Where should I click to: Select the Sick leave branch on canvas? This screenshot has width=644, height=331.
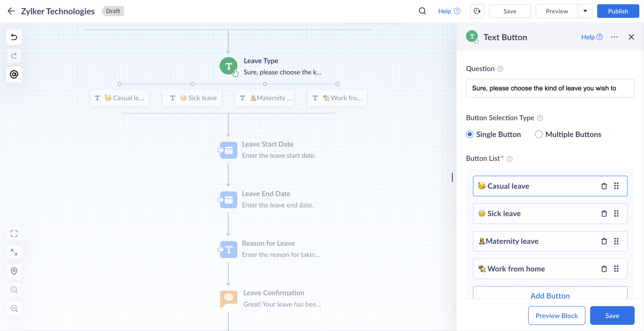tap(192, 98)
